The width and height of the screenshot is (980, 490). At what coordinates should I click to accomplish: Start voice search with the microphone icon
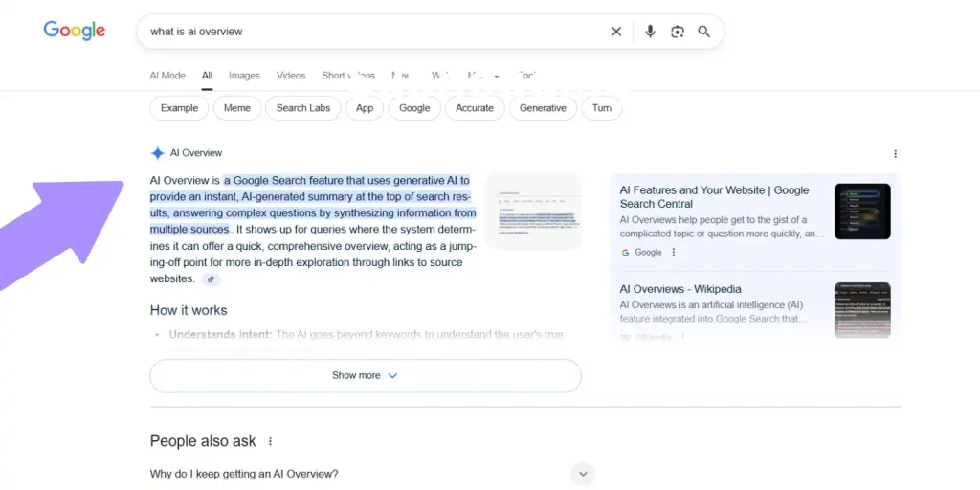(650, 32)
